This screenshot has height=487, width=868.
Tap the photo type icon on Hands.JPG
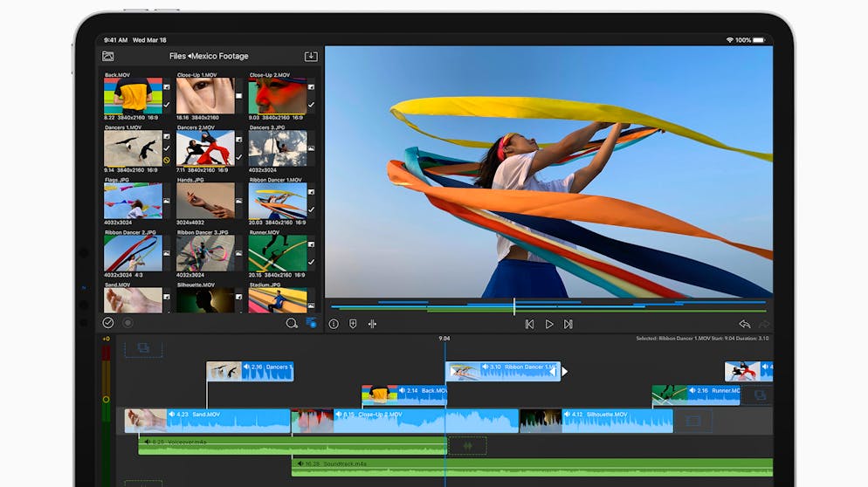[238, 201]
